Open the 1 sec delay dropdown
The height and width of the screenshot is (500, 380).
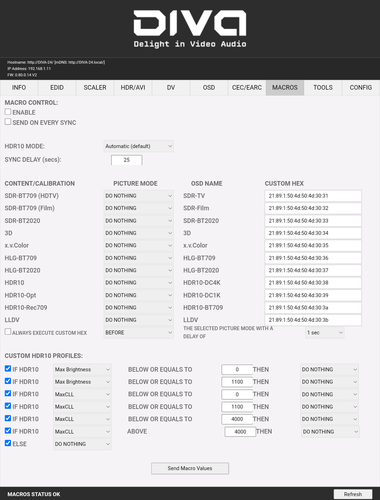(325, 333)
